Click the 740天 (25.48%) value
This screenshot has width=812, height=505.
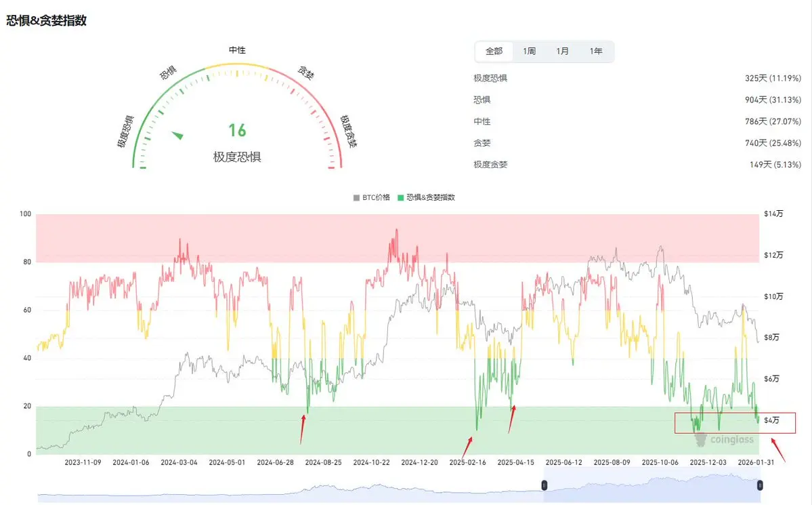pyautogui.click(x=773, y=143)
